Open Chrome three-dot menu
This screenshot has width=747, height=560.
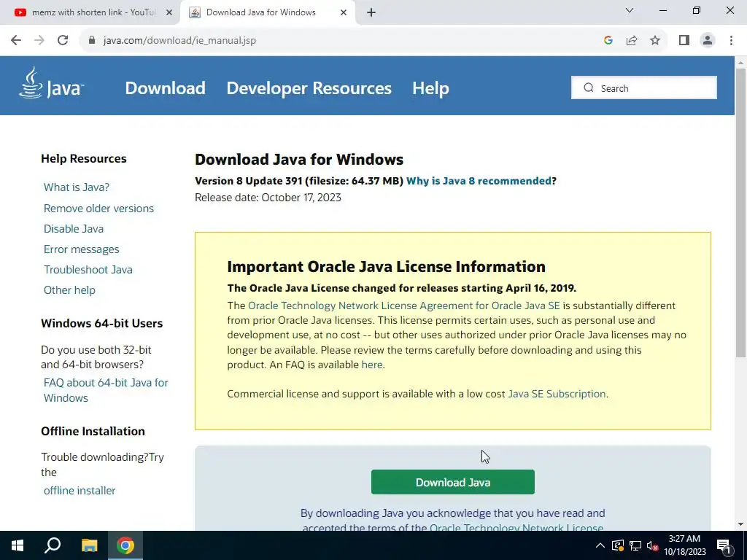coord(731,41)
